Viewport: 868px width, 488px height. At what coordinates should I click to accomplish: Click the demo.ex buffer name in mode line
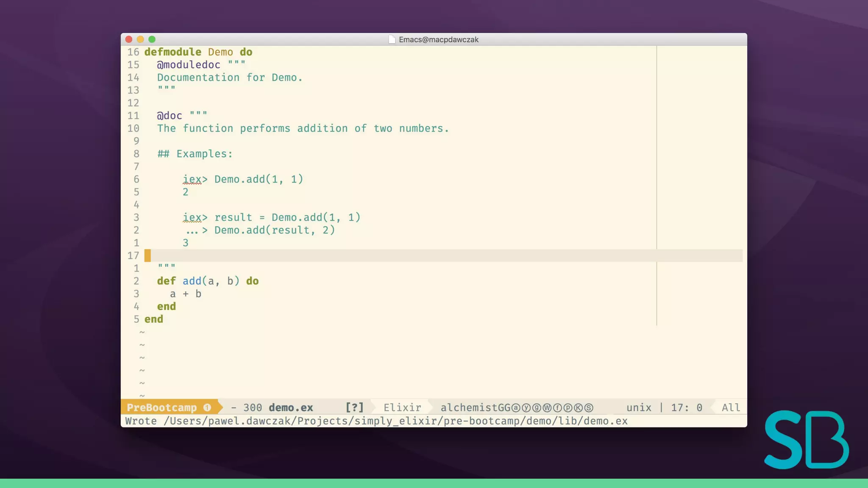[291, 408]
